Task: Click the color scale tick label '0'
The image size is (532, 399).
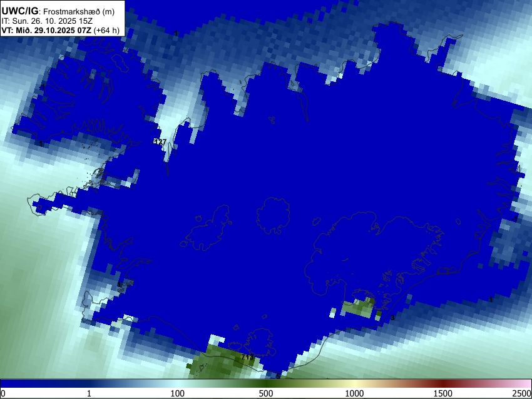Action: coord(3,393)
